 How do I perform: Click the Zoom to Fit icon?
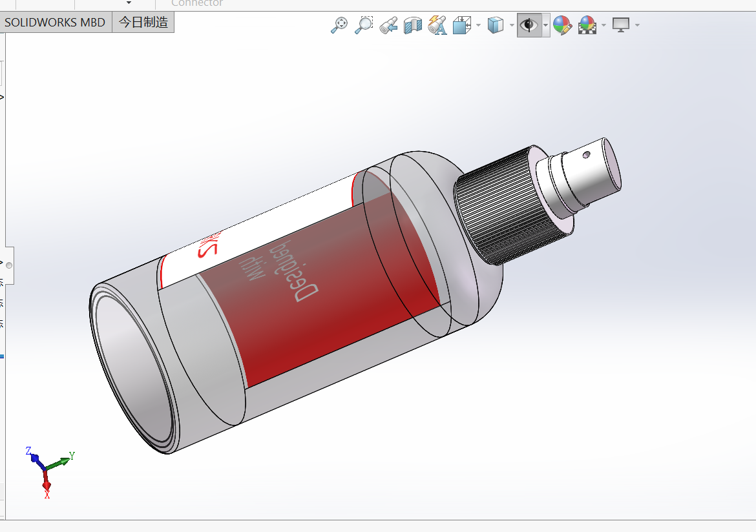coord(339,25)
